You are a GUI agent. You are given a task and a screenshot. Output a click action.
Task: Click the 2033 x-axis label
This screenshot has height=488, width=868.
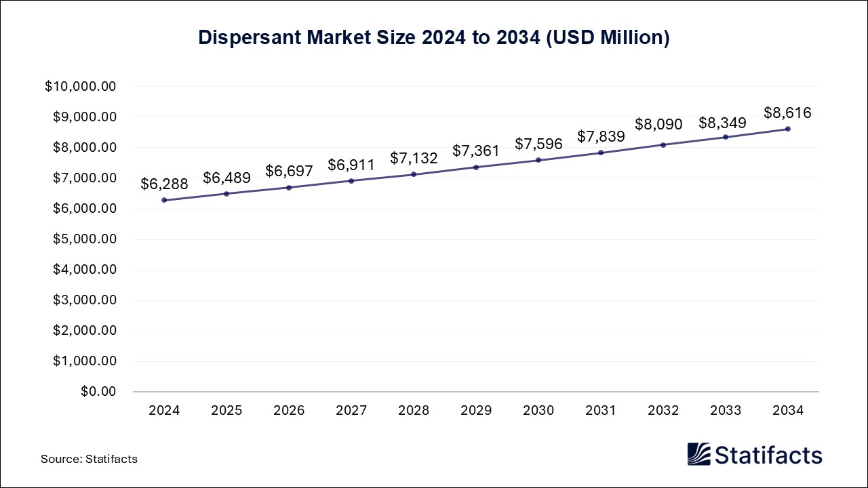click(726, 411)
